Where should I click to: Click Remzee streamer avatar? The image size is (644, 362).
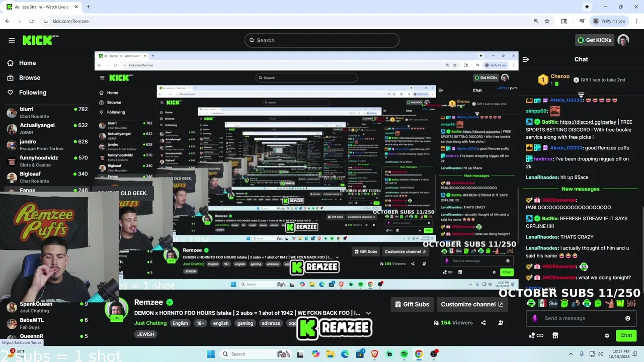pos(116,309)
